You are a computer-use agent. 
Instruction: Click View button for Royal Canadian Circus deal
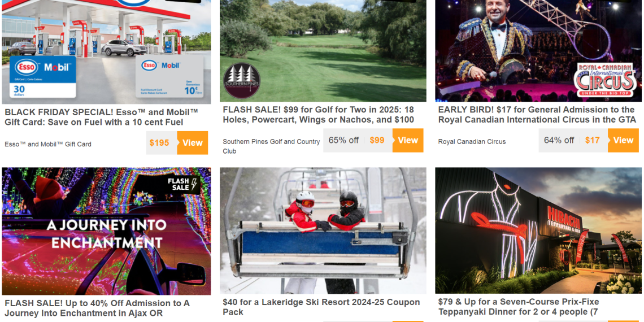[x=623, y=141]
